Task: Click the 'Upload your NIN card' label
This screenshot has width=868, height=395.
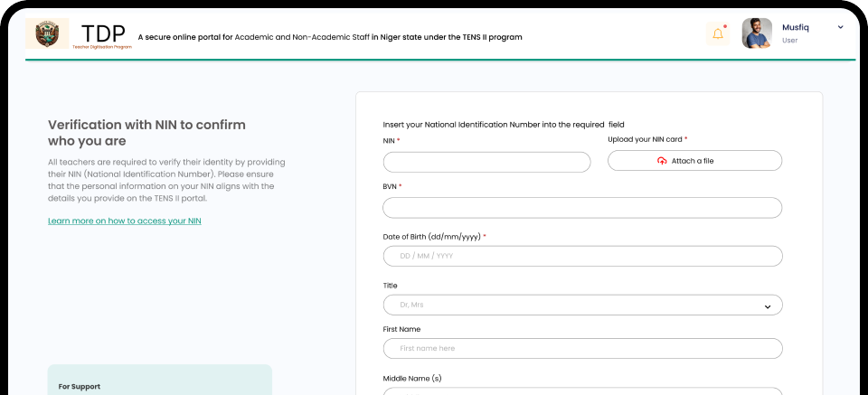Action: click(x=647, y=139)
